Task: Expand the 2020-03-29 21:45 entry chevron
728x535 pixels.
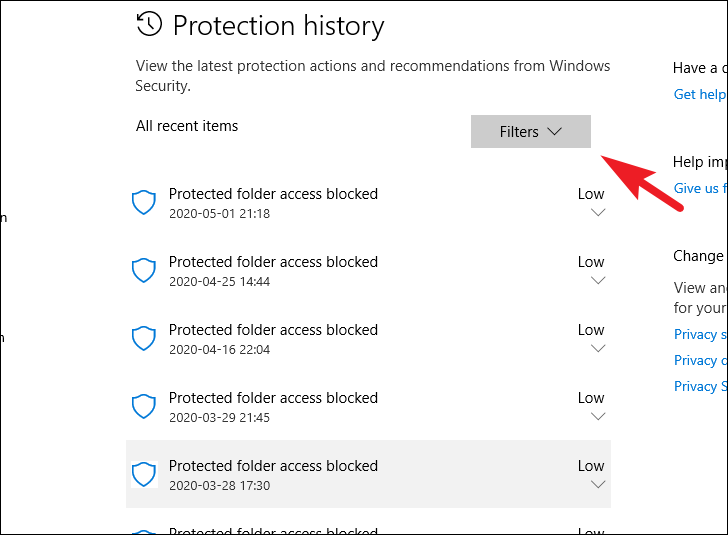Action: click(598, 417)
